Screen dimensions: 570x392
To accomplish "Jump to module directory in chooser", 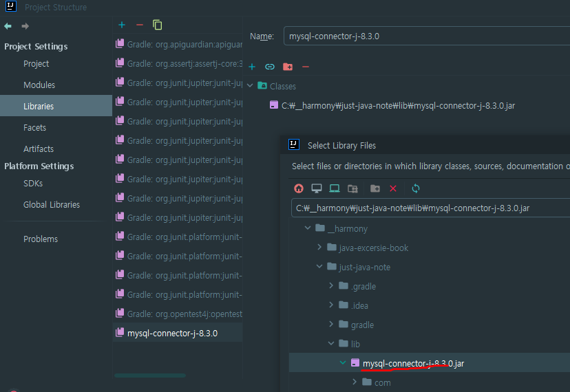I will [x=352, y=188].
